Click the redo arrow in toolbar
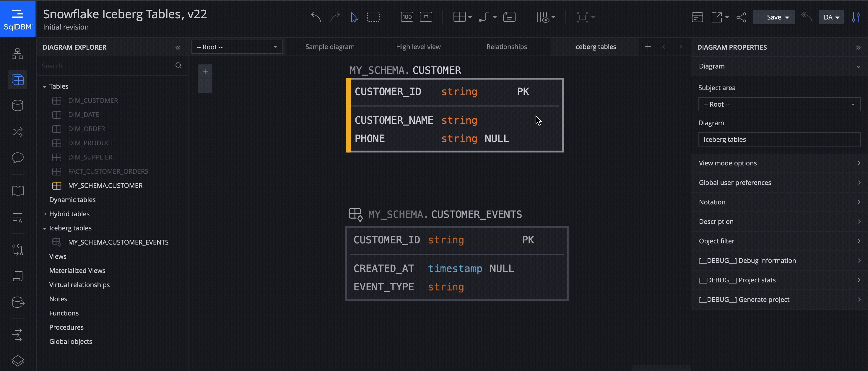The image size is (868, 371). (x=335, y=17)
